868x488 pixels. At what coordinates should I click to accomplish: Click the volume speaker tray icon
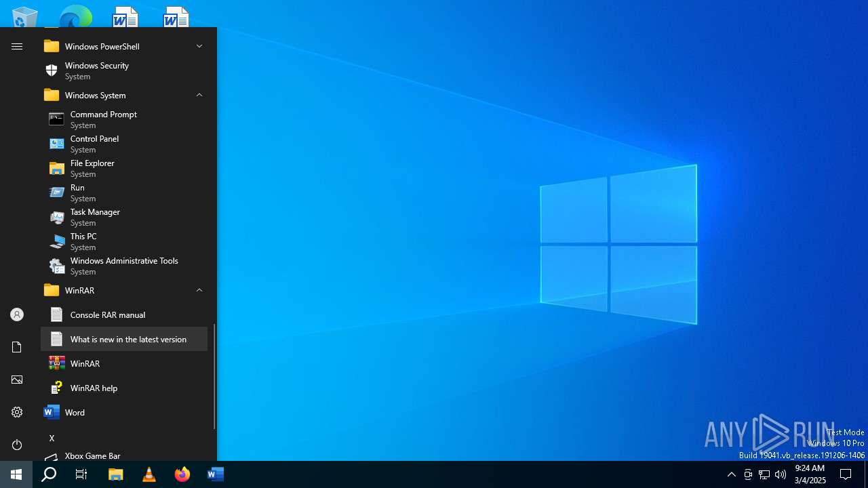coord(781,474)
